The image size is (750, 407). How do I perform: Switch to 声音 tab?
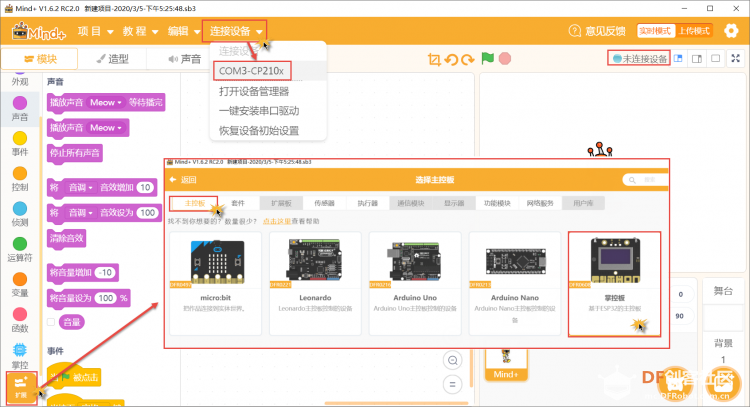[x=185, y=59]
